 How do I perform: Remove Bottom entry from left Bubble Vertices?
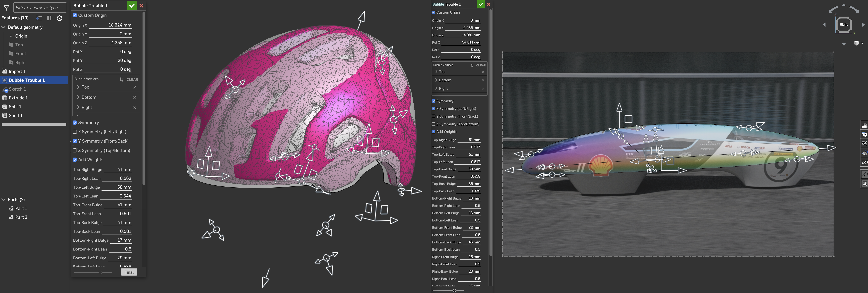point(135,97)
